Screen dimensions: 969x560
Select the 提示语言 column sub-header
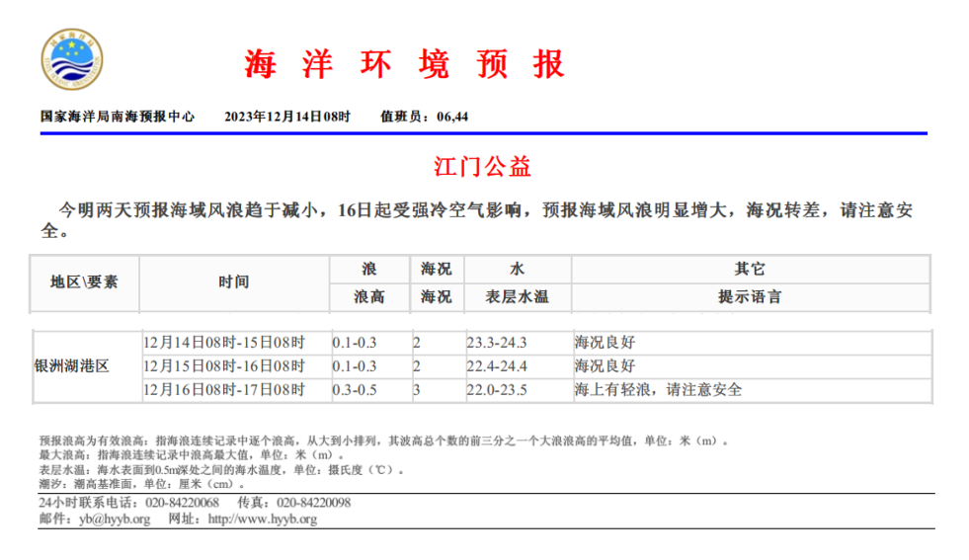point(750,296)
